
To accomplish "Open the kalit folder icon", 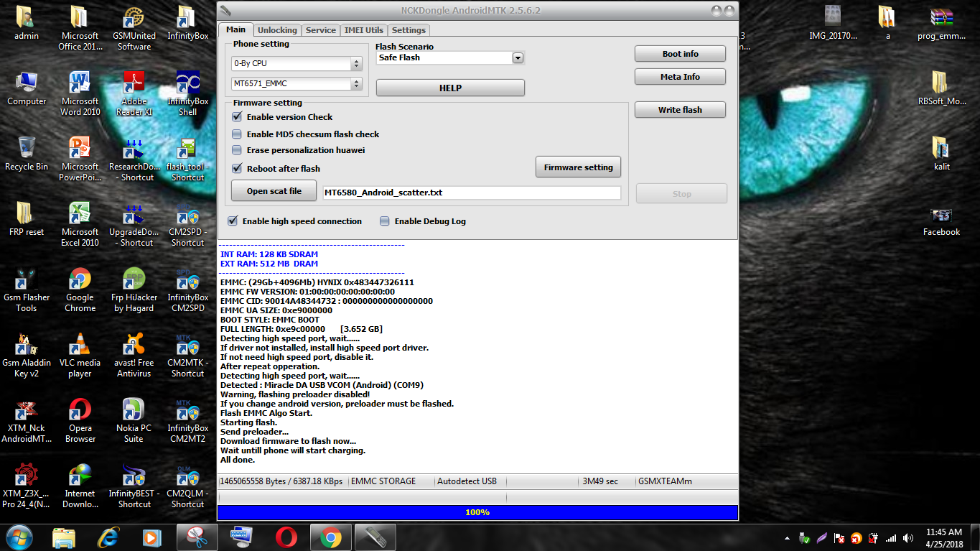I will pyautogui.click(x=941, y=154).
